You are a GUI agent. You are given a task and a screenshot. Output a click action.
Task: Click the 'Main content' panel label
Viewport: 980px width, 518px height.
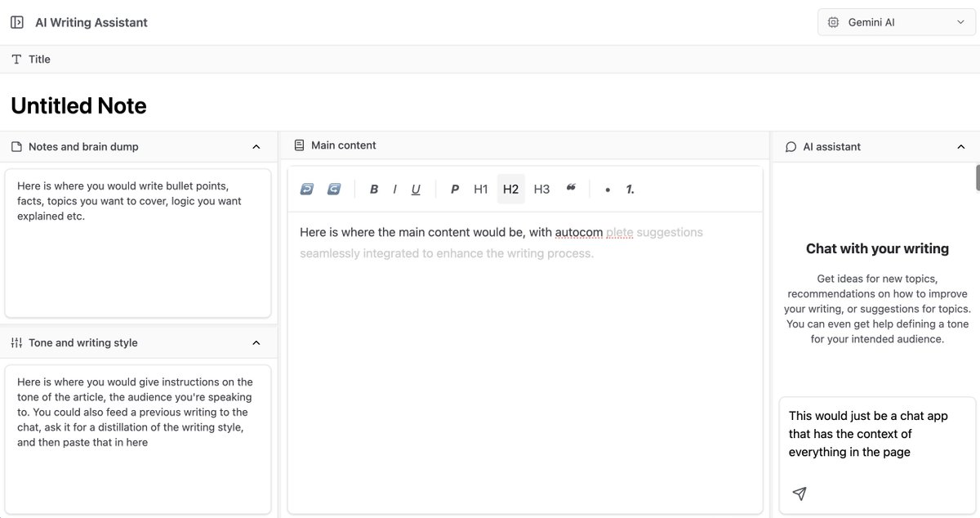coord(344,145)
